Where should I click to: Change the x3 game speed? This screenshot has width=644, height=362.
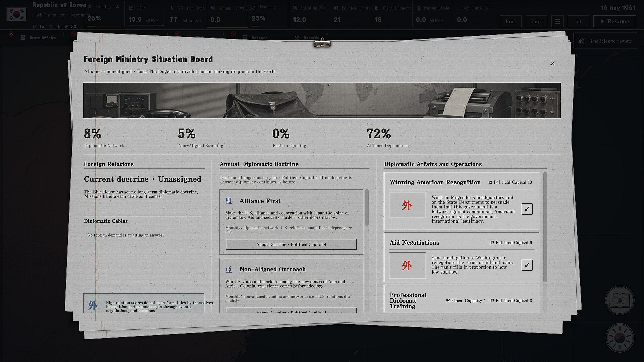tap(578, 21)
